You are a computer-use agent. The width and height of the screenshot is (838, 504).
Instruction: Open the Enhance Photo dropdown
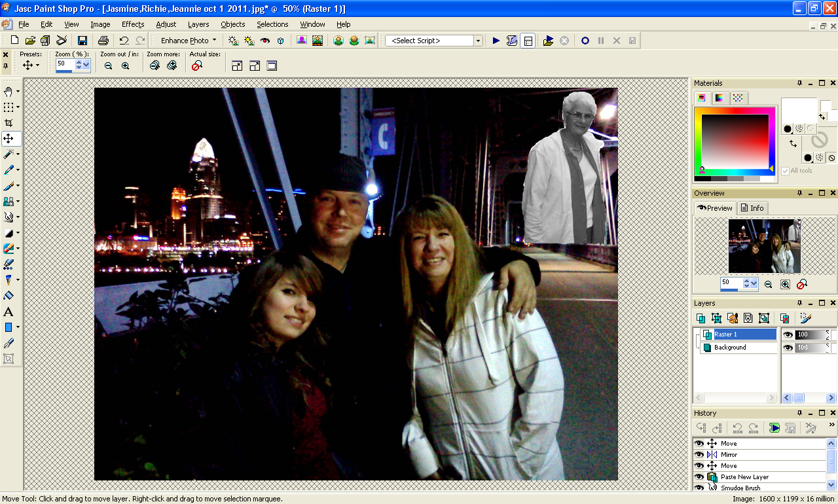pos(189,41)
